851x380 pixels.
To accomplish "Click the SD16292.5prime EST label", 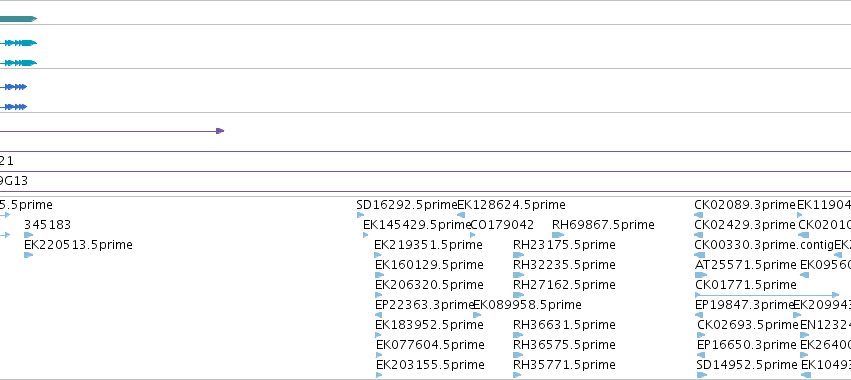I will pyautogui.click(x=407, y=205).
